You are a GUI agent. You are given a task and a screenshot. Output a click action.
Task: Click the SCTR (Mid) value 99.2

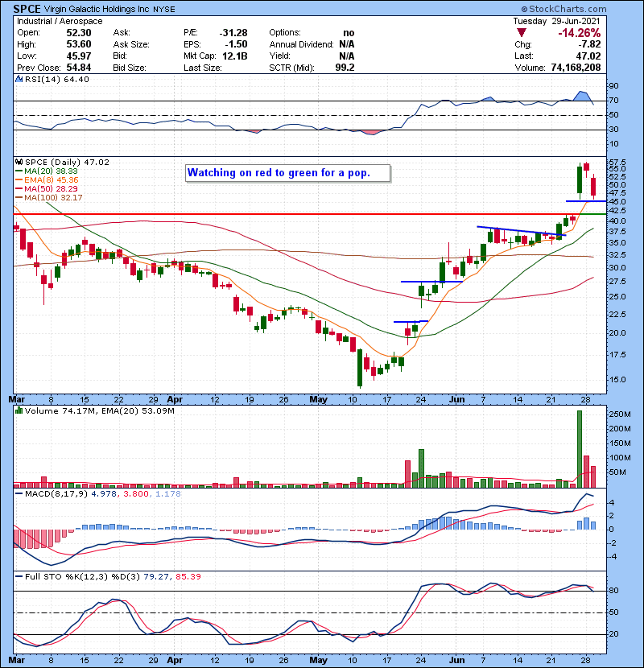tap(345, 68)
